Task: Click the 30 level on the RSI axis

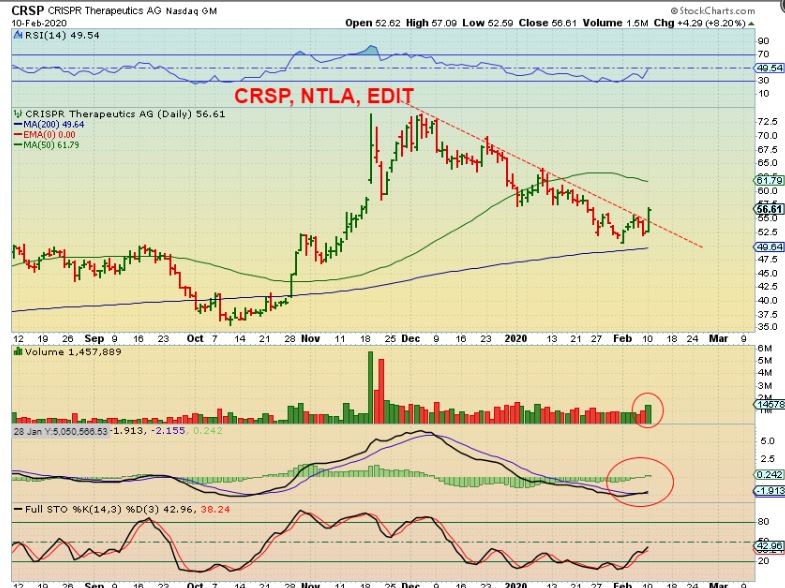Action: click(763, 81)
